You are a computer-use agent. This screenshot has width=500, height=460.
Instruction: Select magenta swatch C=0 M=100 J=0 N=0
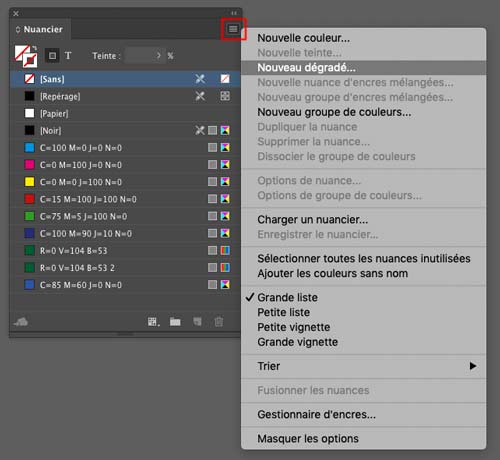125,165
